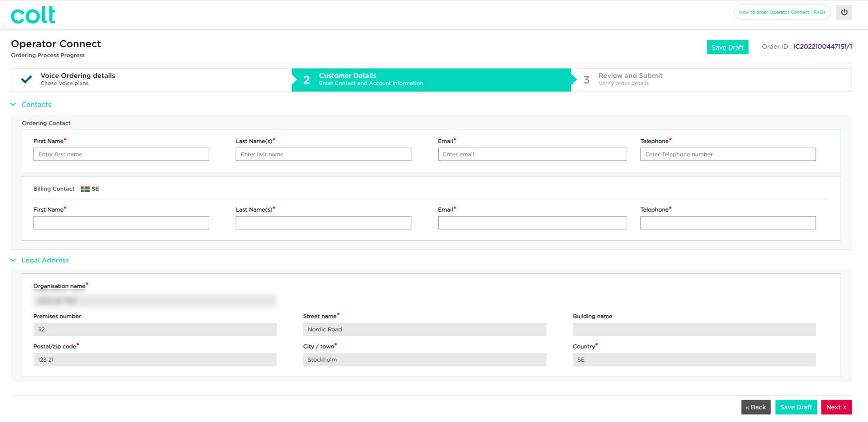Click the chevron before the Contacts heading
This screenshot has width=868, height=422.
click(x=13, y=104)
